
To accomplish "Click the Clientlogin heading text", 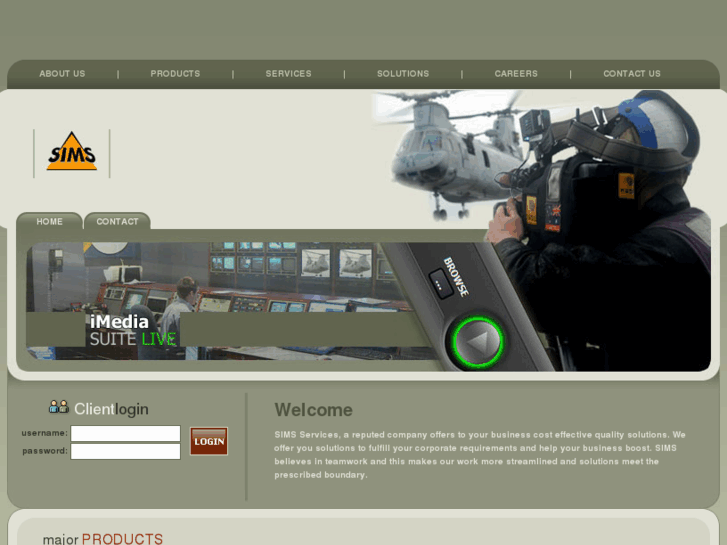I will coord(111,409).
